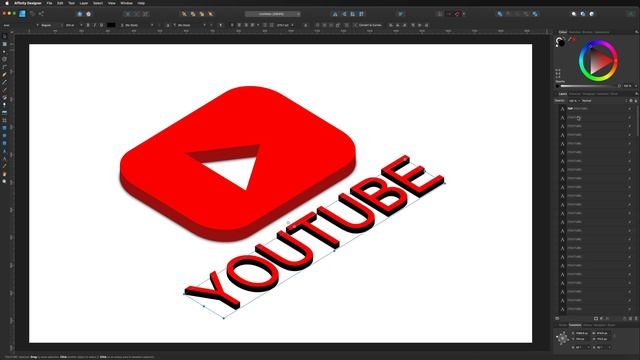Toggle visibility of the Text layer
This screenshot has height=360, width=640.
coord(629,109)
